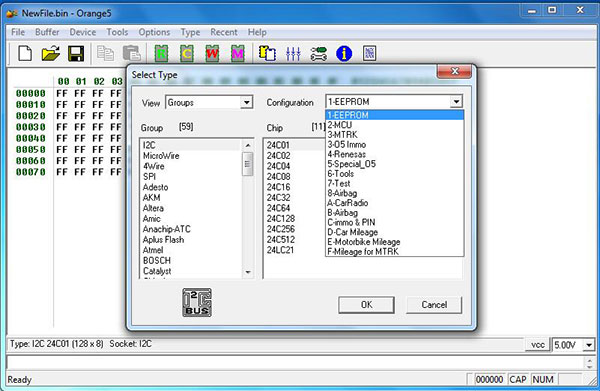The height and width of the screenshot is (391, 600).
Task: Choose F-Mileage for MTRK configuration
Action: coord(395,251)
